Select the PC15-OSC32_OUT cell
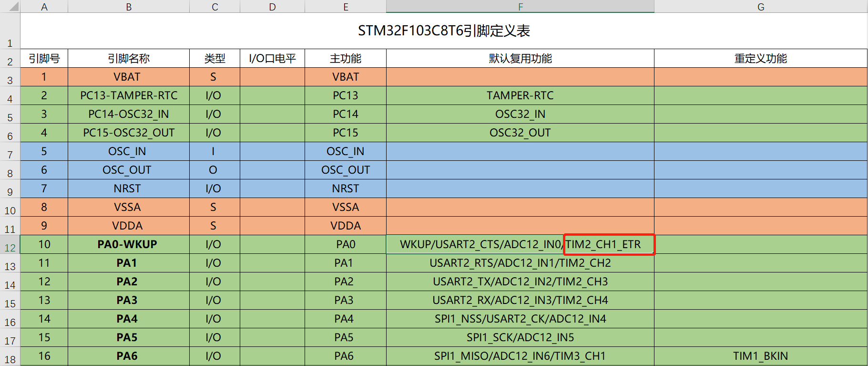Viewport: 868px width, 366px height. click(x=129, y=133)
